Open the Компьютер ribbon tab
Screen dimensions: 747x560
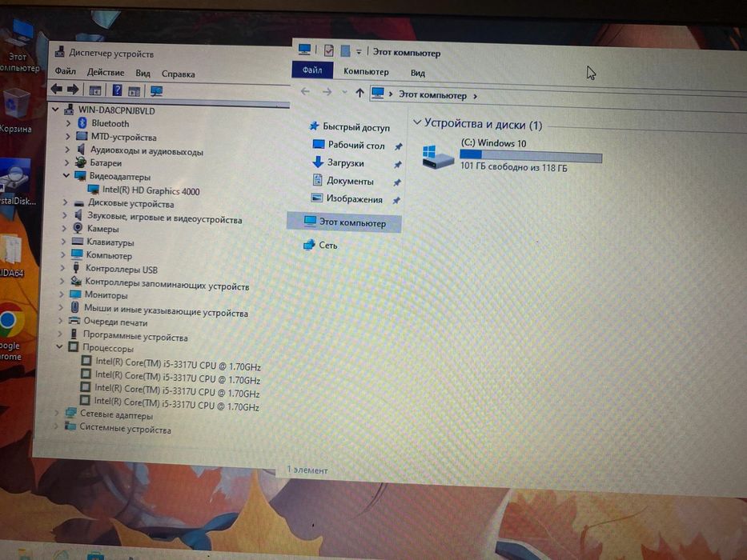[x=366, y=72]
